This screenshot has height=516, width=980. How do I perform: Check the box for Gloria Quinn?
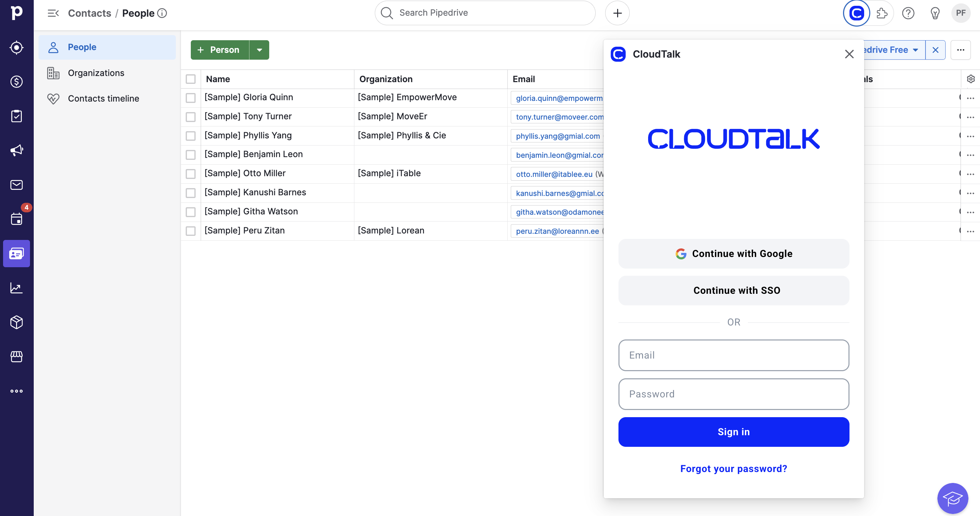click(x=190, y=98)
